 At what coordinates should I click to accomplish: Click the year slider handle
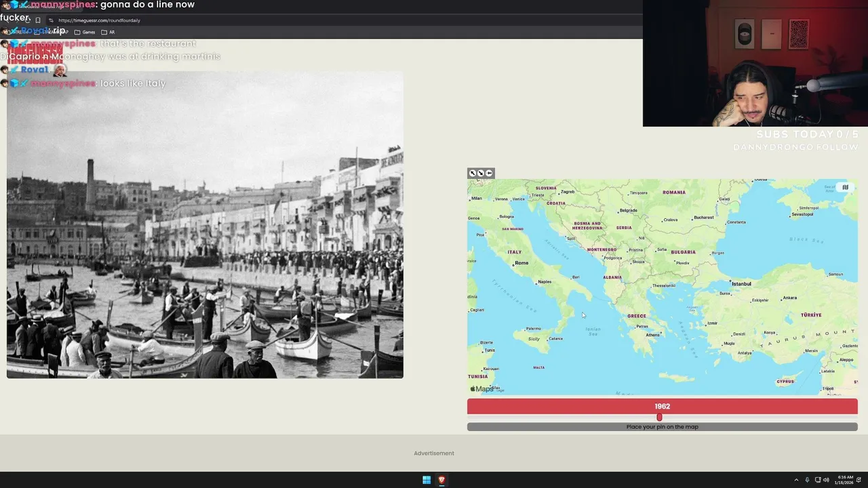659,418
